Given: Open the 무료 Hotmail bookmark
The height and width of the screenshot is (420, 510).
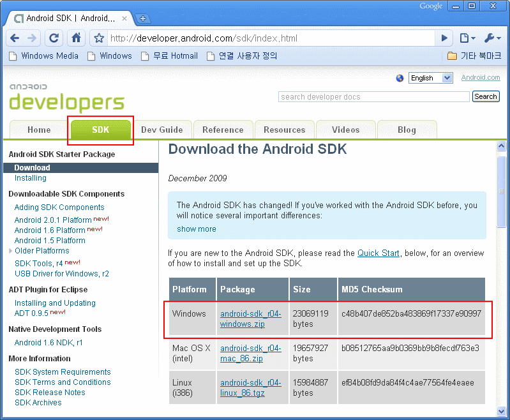Looking at the screenshot, I should (169, 56).
